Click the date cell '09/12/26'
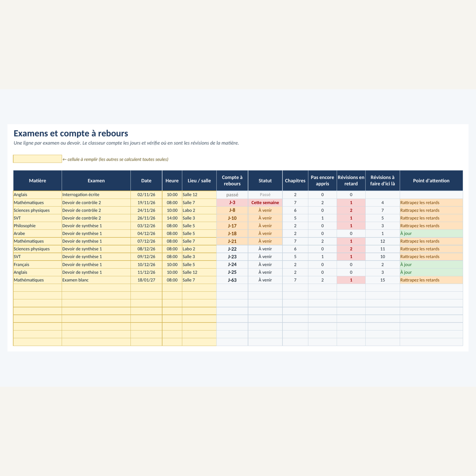Screen dimensions: 476x476 pos(146,257)
